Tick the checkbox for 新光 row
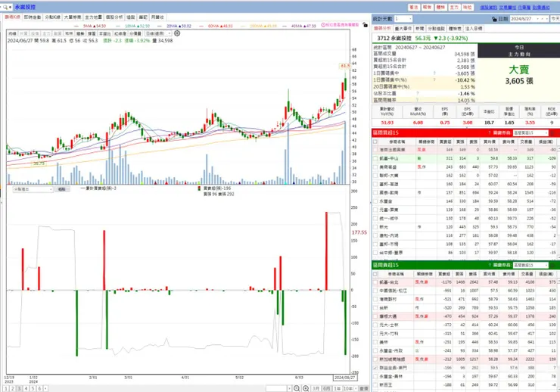Image resolution: width=560 pixels, height=392 pixels. [375, 227]
